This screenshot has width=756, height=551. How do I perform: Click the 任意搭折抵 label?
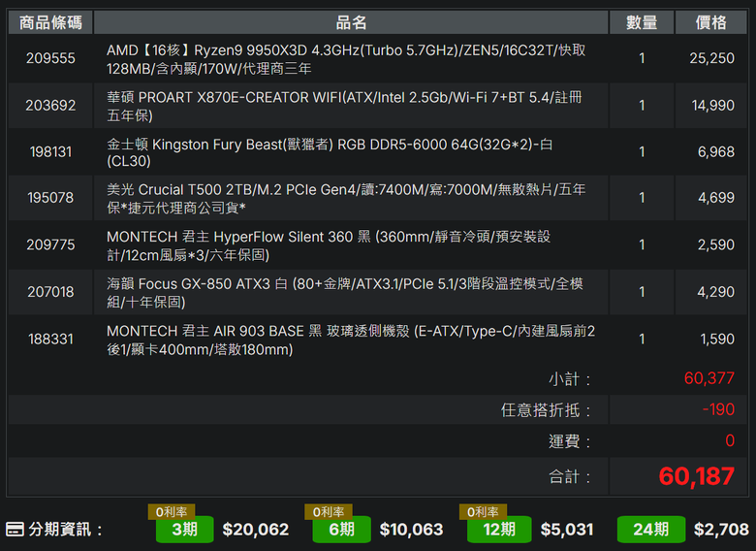[546, 410]
